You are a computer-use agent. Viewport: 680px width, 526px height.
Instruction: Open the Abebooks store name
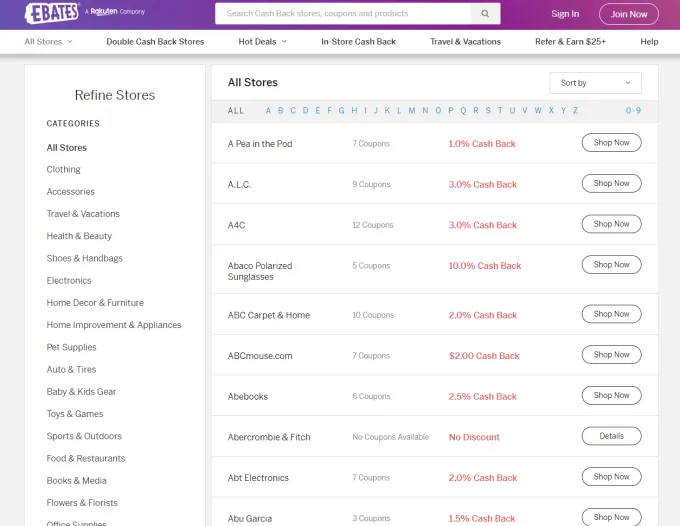(248, 397)
